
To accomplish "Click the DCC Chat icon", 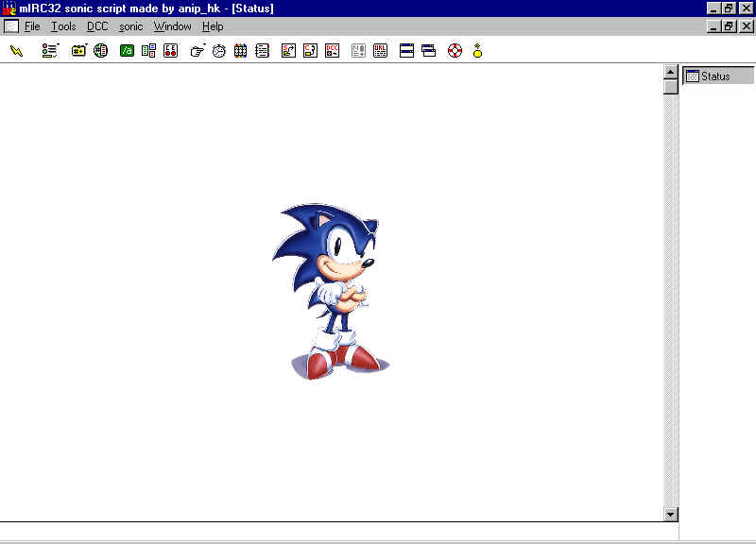I will (x=310, y=51).
